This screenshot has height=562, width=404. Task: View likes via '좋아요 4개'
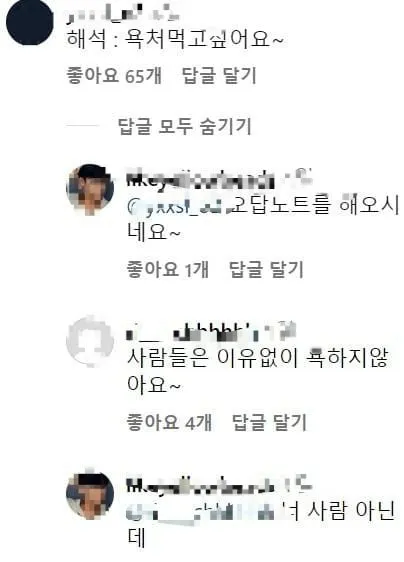pyautogui.click(x=169, y=422)
